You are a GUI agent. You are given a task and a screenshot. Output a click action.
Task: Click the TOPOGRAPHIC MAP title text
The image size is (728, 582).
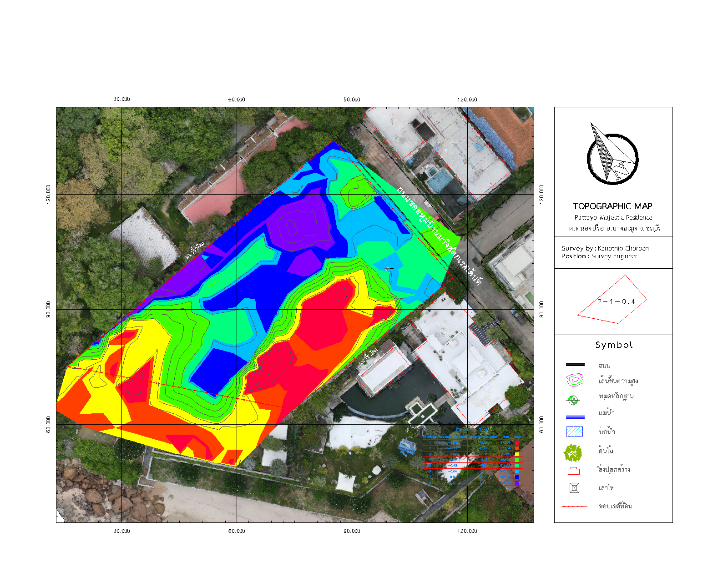click(x=613, y=206)
